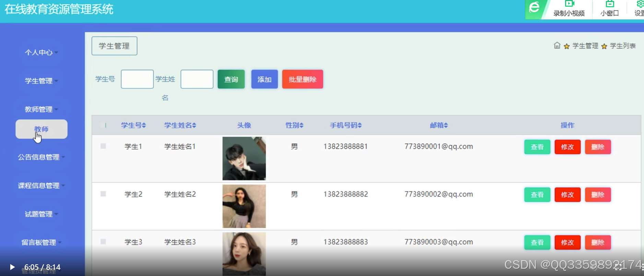Expand the 留言板管理 sidebar menu
Viewport: 644px width, 276px height.
point(41,243)
